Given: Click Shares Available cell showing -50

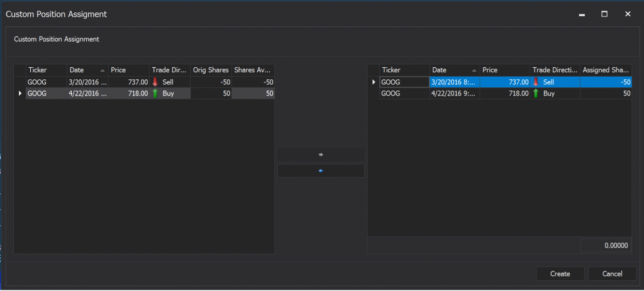Looking at the screenshot, I should [253, 82].
